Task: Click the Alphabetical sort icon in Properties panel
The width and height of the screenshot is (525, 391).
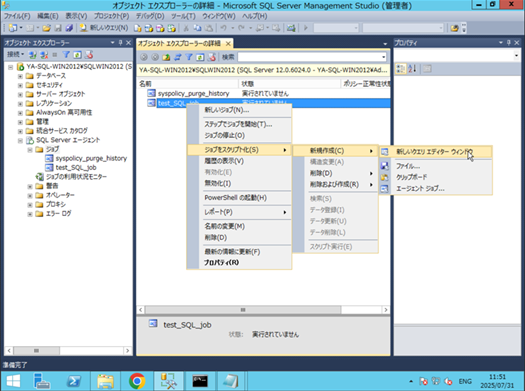Action: pos(412,69)
